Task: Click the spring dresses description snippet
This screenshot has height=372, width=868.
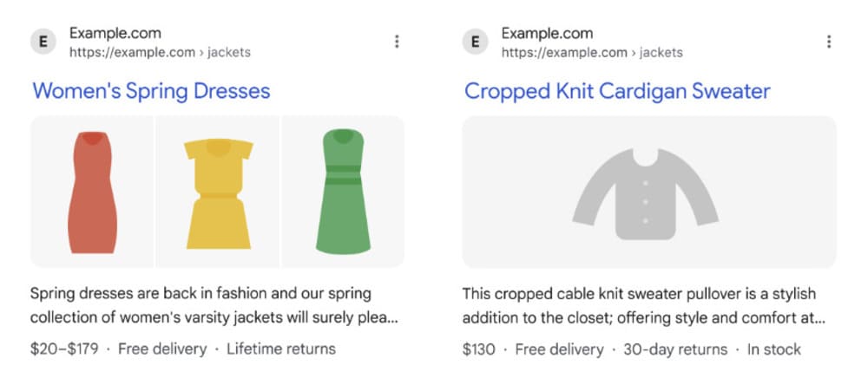Action: pos(214,304)
